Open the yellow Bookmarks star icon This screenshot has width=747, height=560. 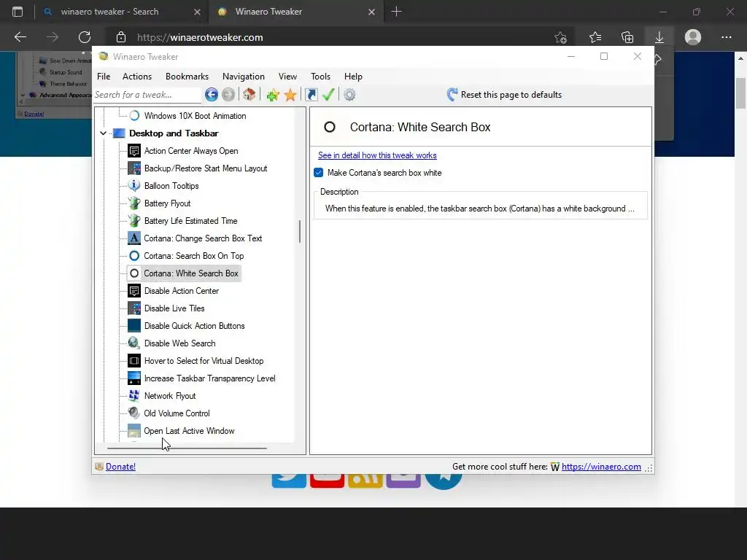pos(290,95)
